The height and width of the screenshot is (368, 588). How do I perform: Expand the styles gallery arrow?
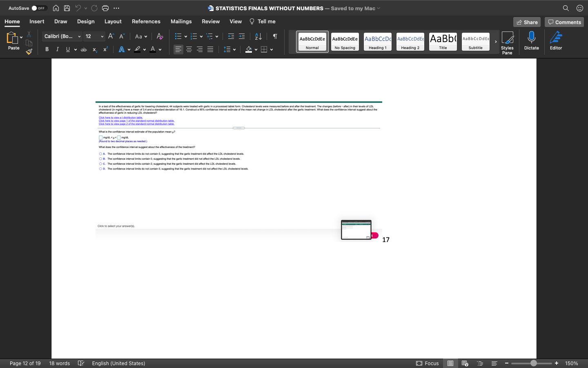pyautogui.click(x=496, y=42)
